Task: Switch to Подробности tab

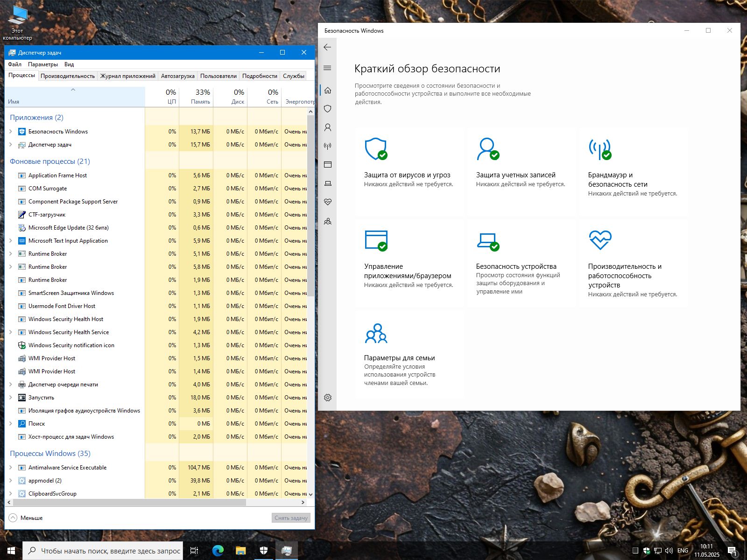Action: (260, 76)
